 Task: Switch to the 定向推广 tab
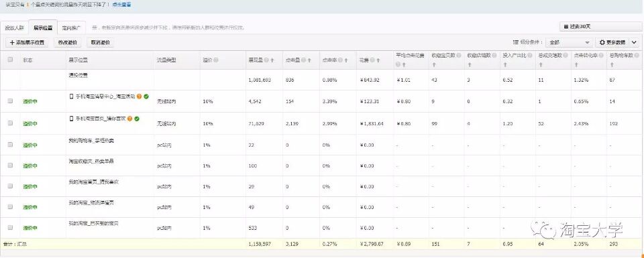(71, 28)
